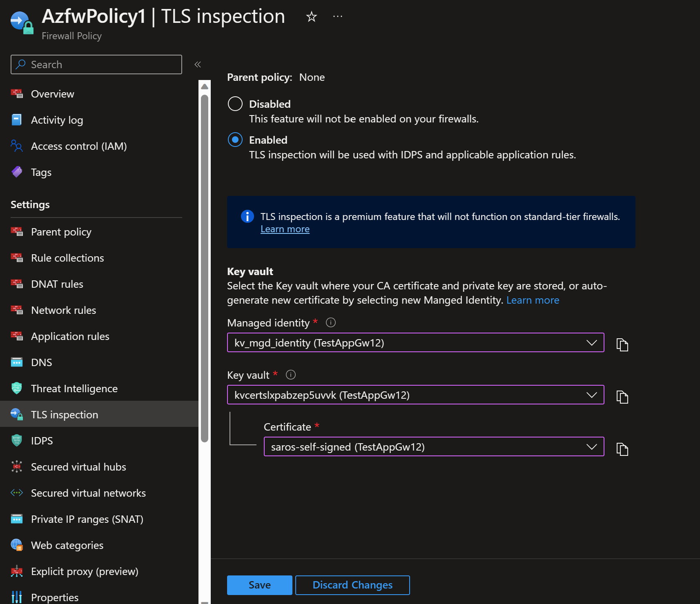Show Key vault info tooltip
Screen dimensions: 700x604
(x=291, y=375)
